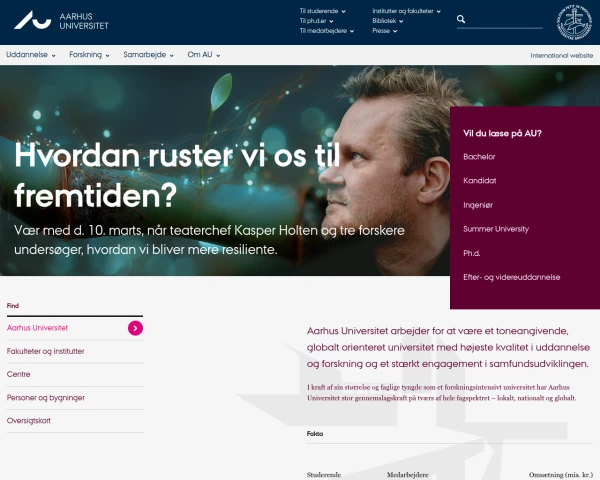Screen dimensions: 600x480
Task: Open the headline Hvordan ruster vi os til fremtiden?
Action: (177, 175)
